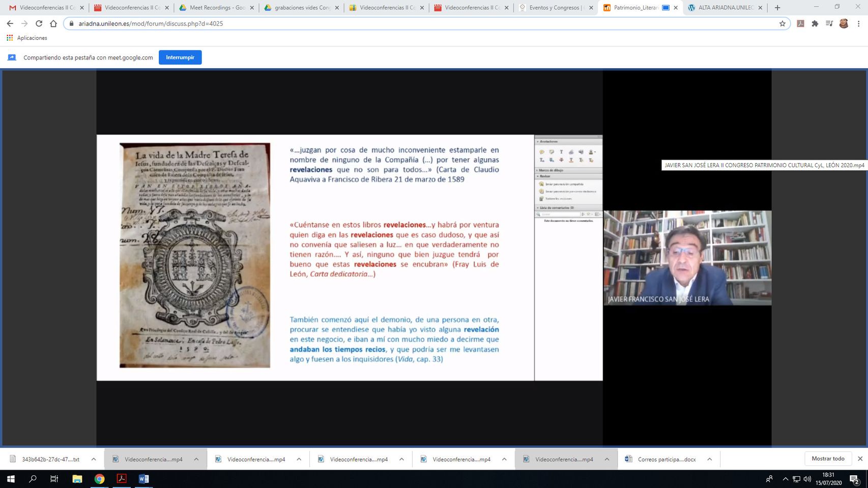
Task: Click 'Lista de comentarios' header in slide panel
Action: click(557, 208)
